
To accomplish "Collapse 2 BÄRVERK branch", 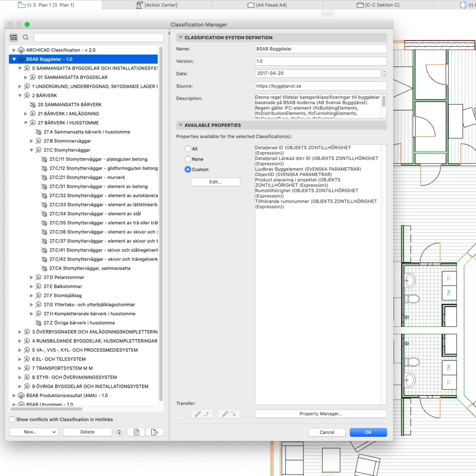I will pyautogui.click(x=20, y=96).
